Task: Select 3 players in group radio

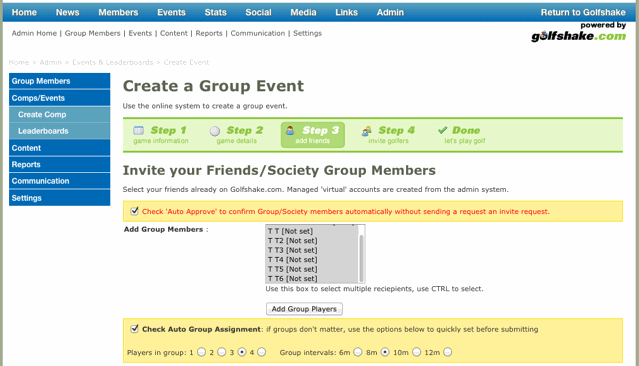Action: tap(242, 352)
